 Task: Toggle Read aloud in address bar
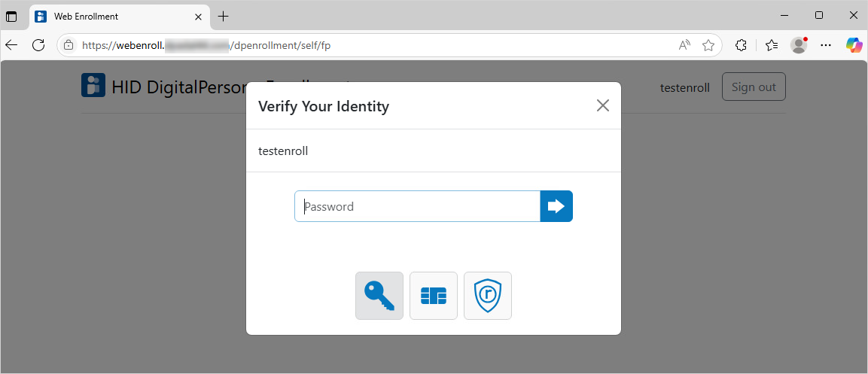click(684, 45)
